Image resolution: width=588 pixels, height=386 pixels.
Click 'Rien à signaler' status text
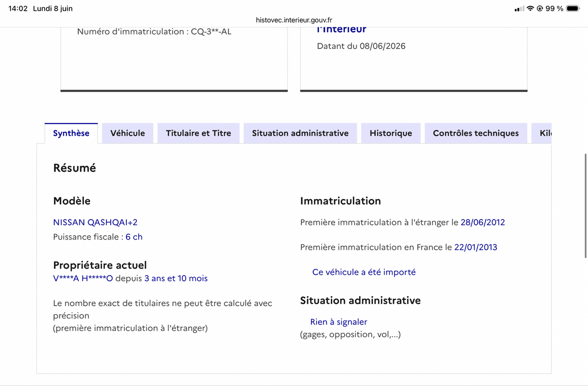point(339,322)
